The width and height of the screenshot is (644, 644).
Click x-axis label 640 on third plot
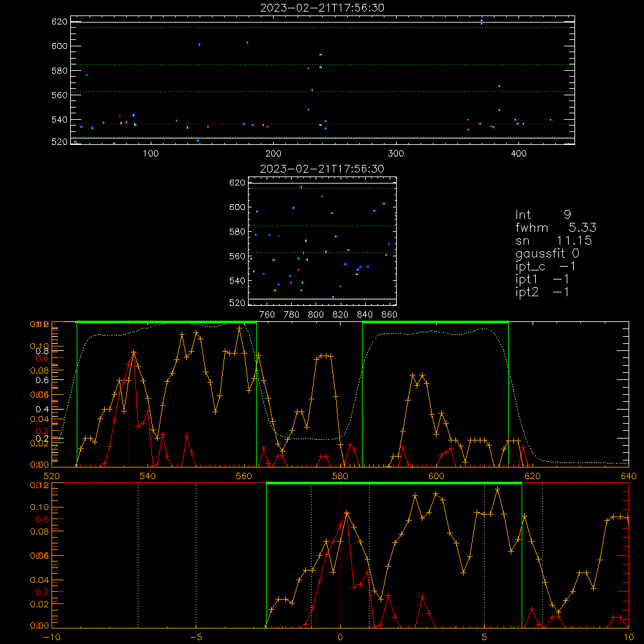coord(629,476)
